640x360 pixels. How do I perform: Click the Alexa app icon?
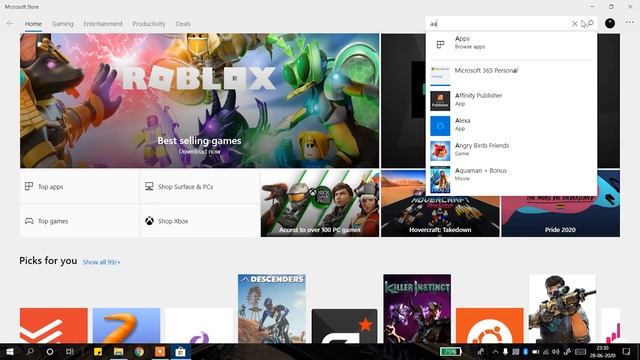[440, 126]
